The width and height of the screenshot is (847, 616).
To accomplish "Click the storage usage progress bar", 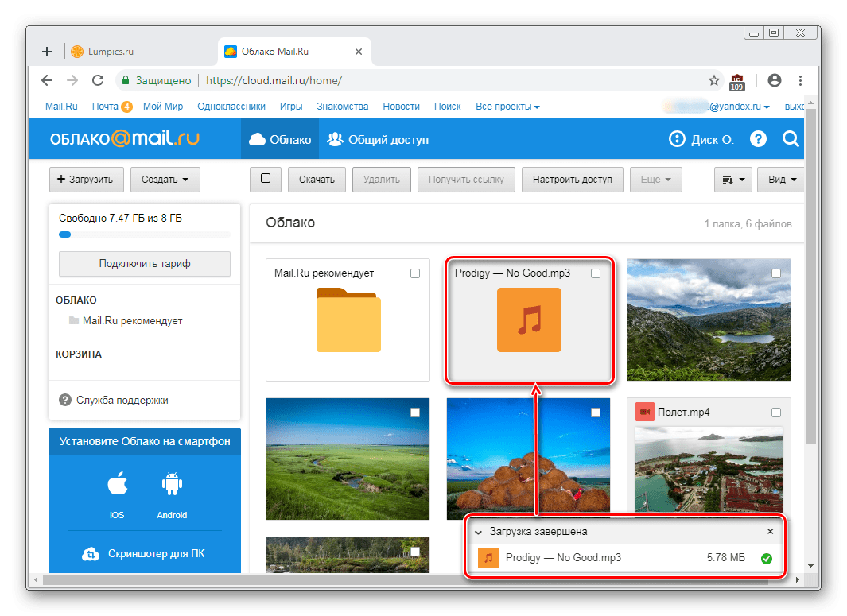I will (x=144, y=234).
